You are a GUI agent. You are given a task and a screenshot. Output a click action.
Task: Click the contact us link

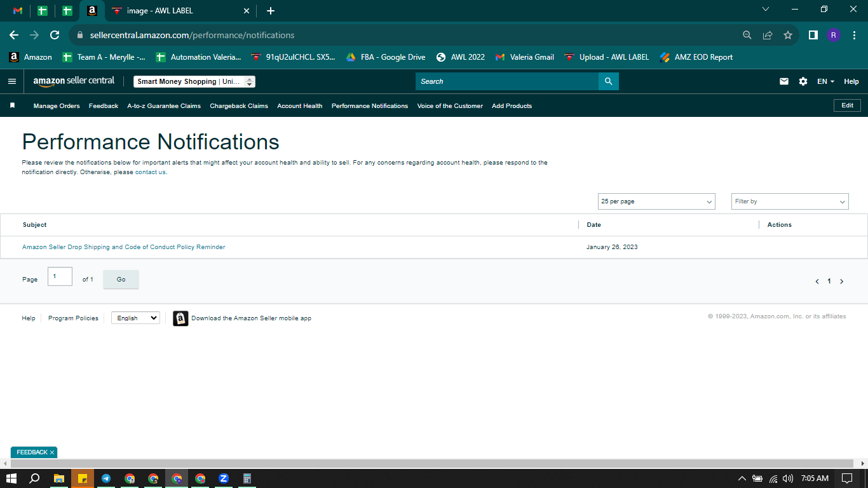(151, 172)
